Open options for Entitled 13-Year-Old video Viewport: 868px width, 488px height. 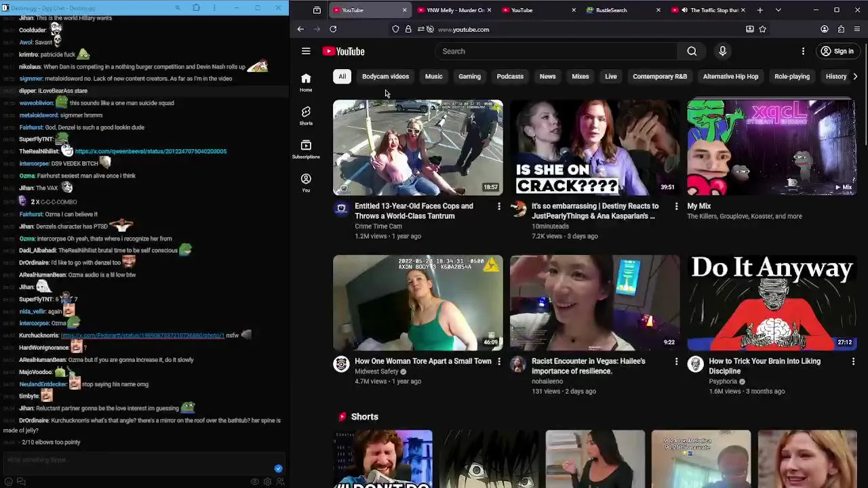pos(499,206)
